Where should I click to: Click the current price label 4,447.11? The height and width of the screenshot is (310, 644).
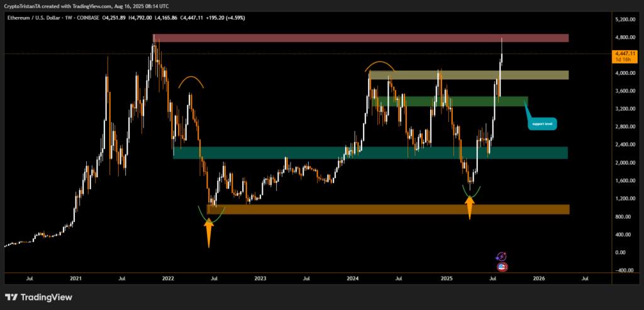(x=626, y=55)
